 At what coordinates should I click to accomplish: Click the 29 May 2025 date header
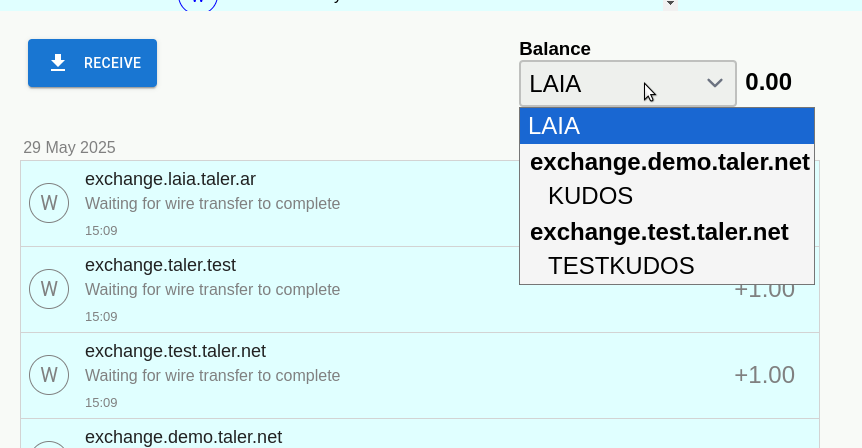tap(69, 148)
